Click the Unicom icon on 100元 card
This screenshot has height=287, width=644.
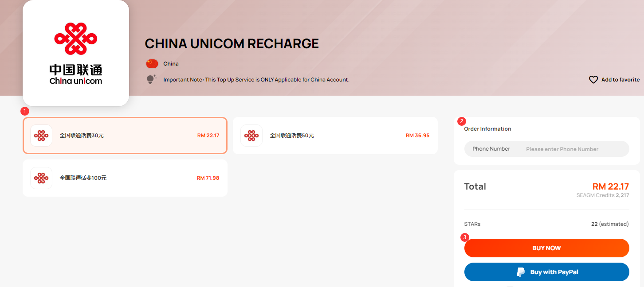(x=41, y=178)
